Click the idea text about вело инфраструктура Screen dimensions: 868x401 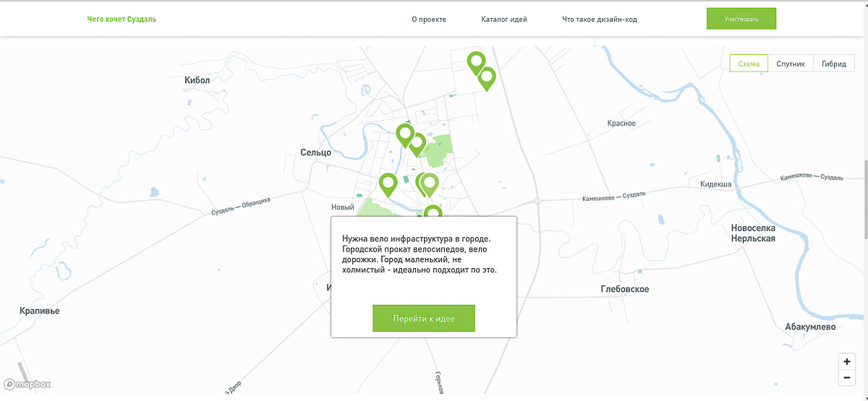[420, 254]
